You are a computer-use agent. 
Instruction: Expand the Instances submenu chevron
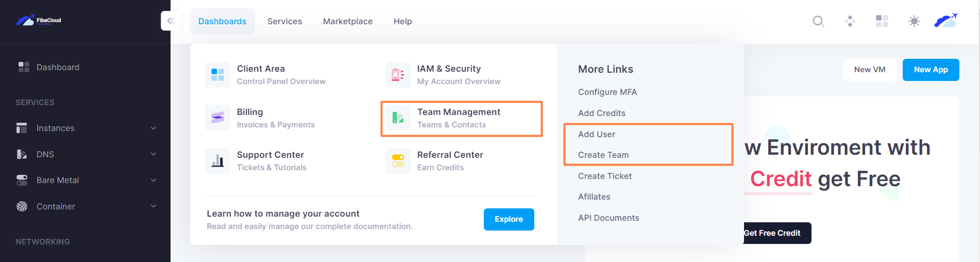[x=154, y=128]
